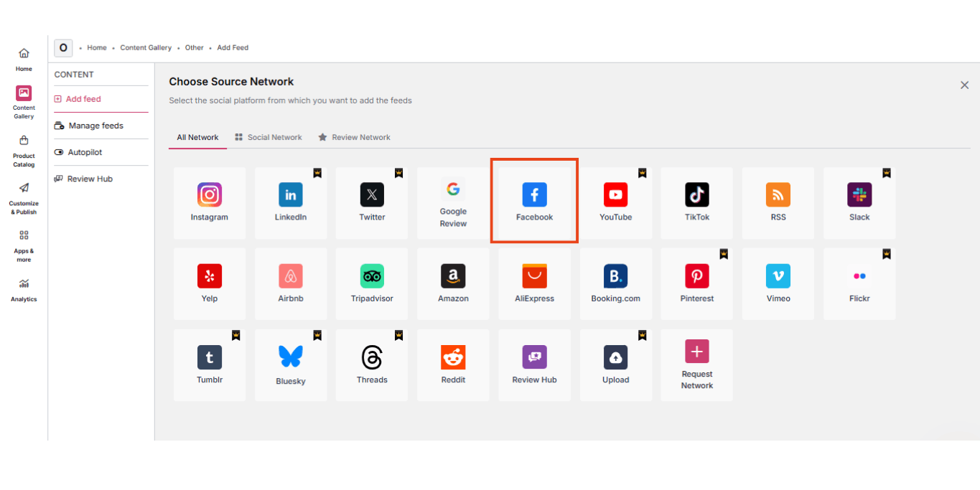Open the Social Network tab

pyautogui.click(x=269, y=137)
